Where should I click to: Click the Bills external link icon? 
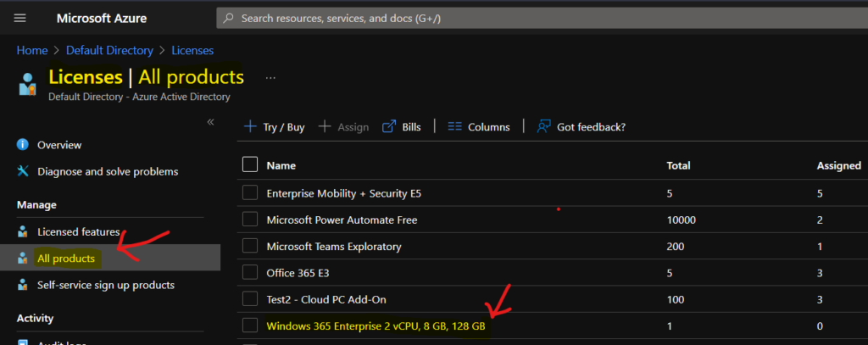(x=389, y=127)
